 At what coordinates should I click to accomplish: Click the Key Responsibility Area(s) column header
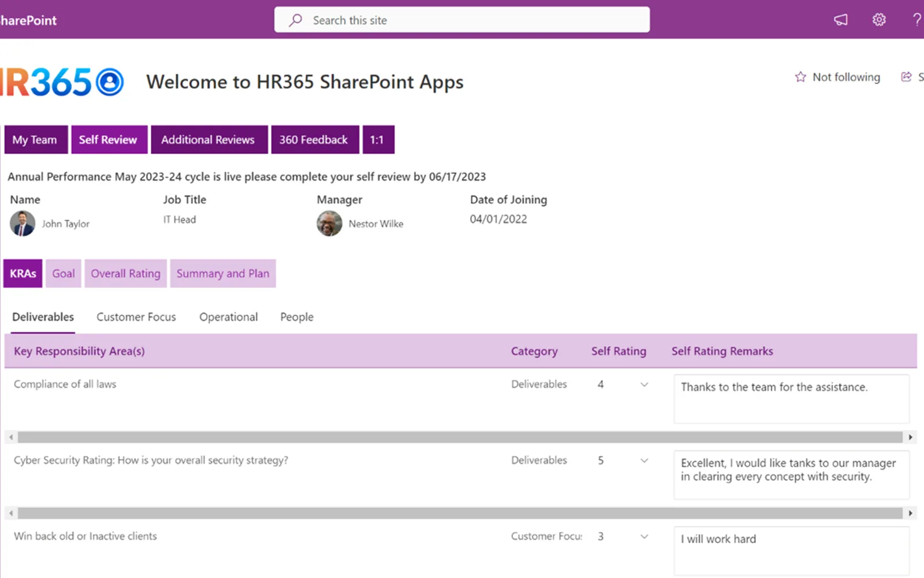(79, 351)
